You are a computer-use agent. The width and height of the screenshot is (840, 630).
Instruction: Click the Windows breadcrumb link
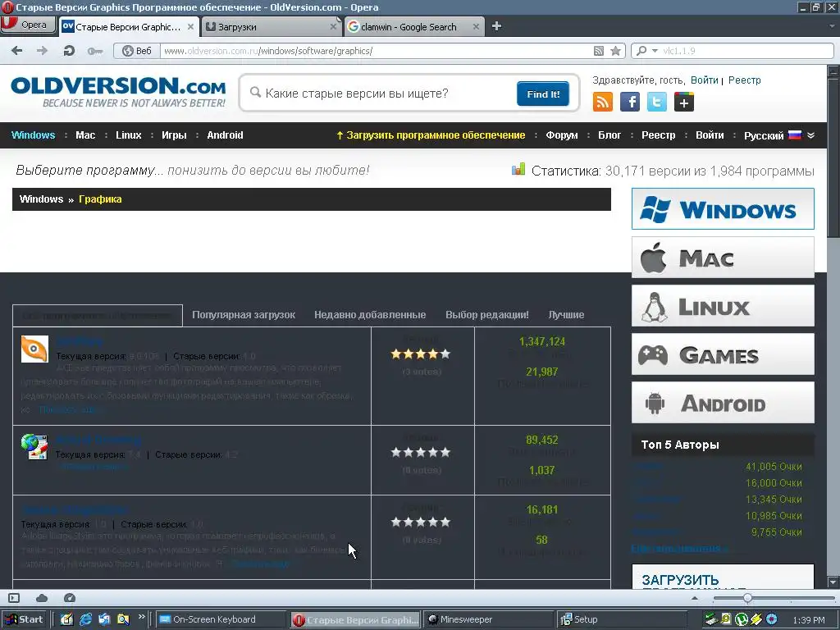click(41, 199)
